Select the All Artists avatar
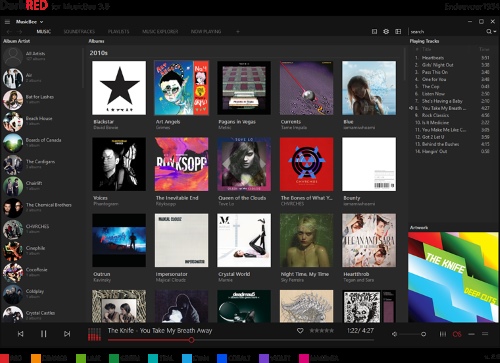The image size is (500, 363). (x=13, y=56)
